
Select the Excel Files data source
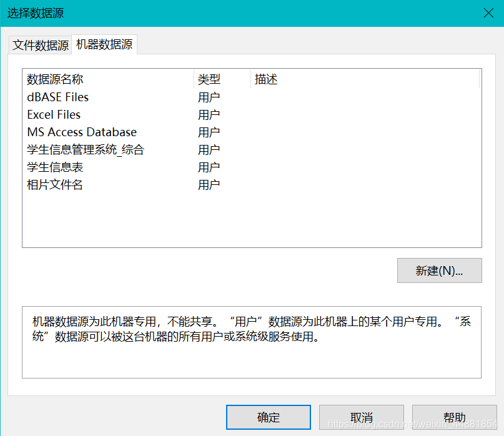pyautogui.click(x=53, y=114)
